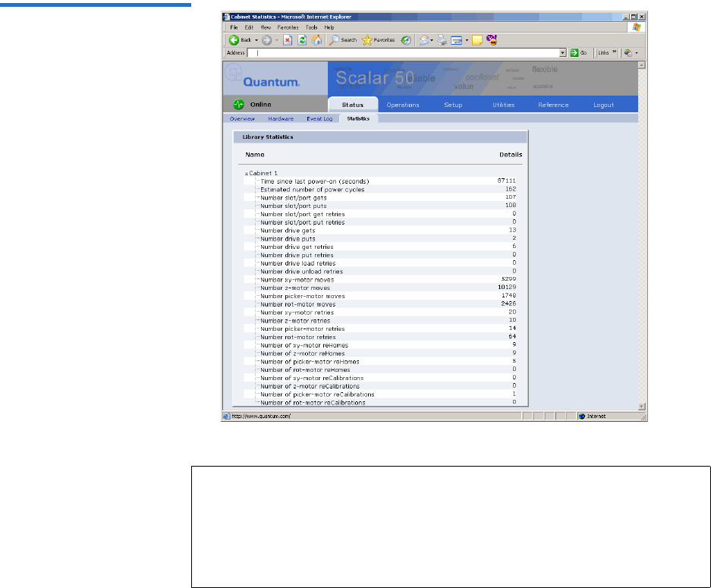Viewport: 711px width, 588px height.
Task: Select 'Number rot-motor retries' row
Action: coord(380,337)
